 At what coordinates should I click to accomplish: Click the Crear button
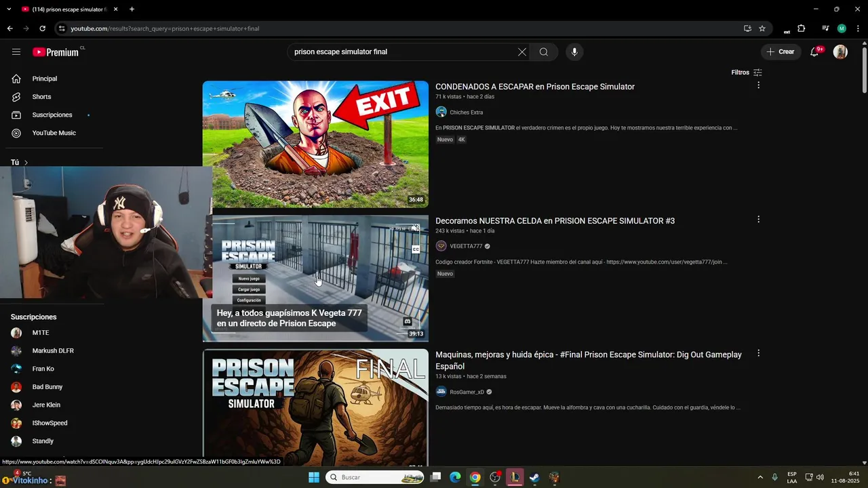pos(781,52)
